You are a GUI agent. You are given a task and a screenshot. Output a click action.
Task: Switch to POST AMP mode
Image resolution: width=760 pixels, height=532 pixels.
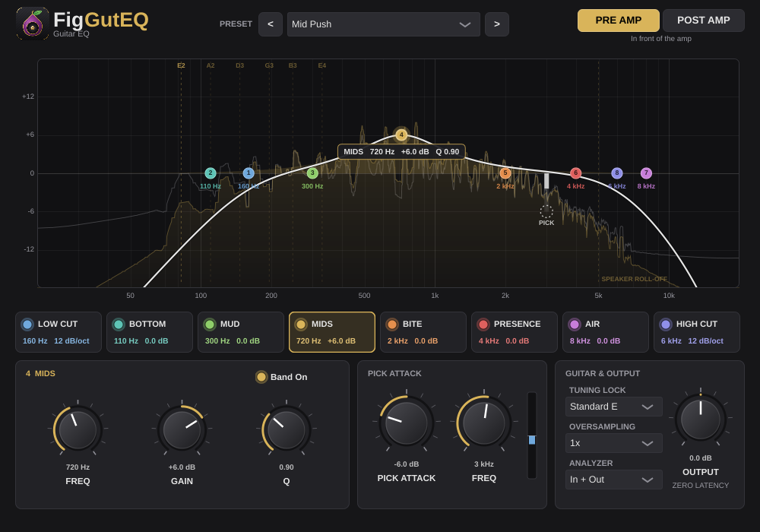click(703, 21)
